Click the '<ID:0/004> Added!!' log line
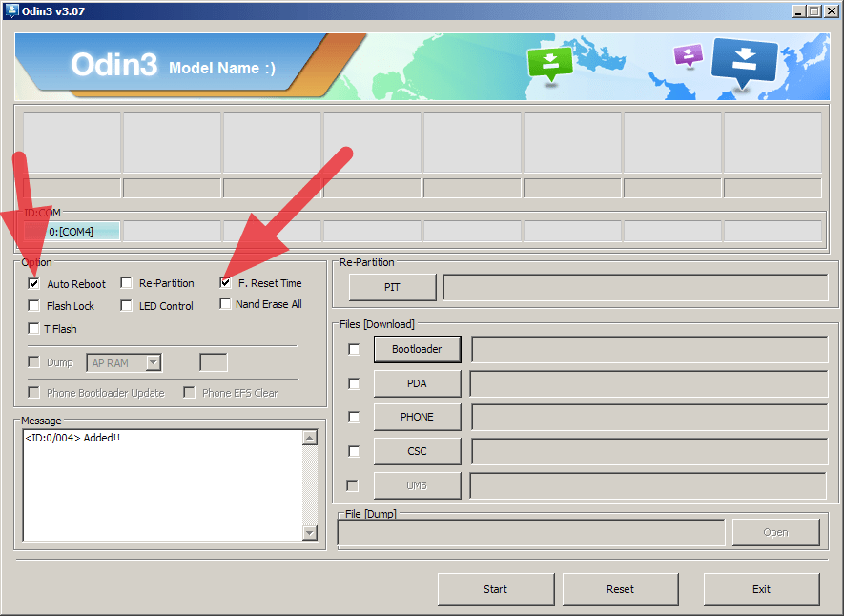844x616 pixels. tap(72, 438)
